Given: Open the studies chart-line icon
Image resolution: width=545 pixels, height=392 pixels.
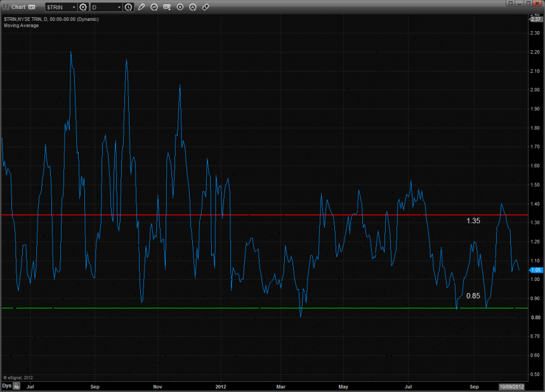Looking at the screenshot, I should point(154,7).
